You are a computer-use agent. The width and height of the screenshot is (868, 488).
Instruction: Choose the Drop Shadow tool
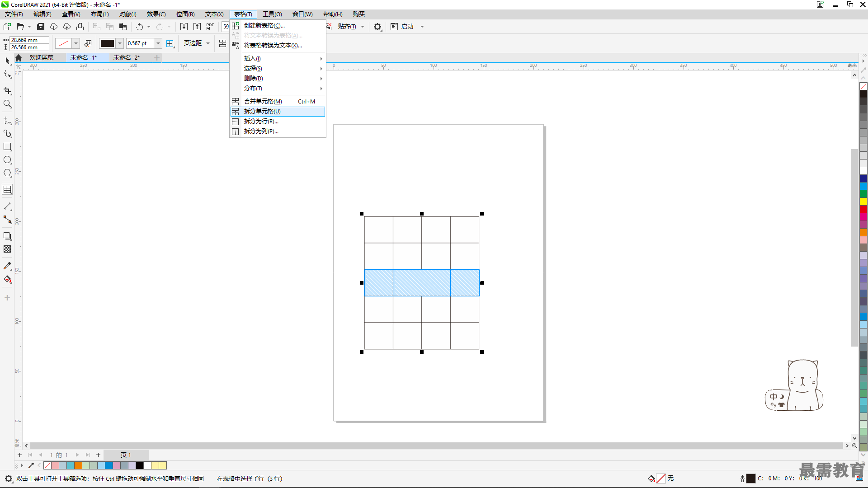7,236
